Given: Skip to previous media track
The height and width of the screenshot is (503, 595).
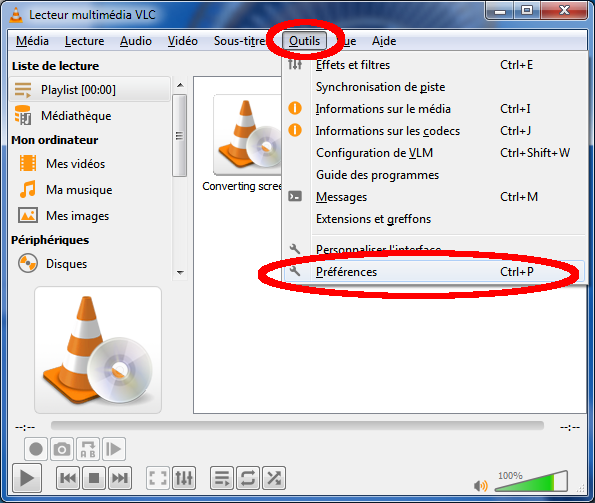Looking at the screenshot, I should tap(68, 478).
